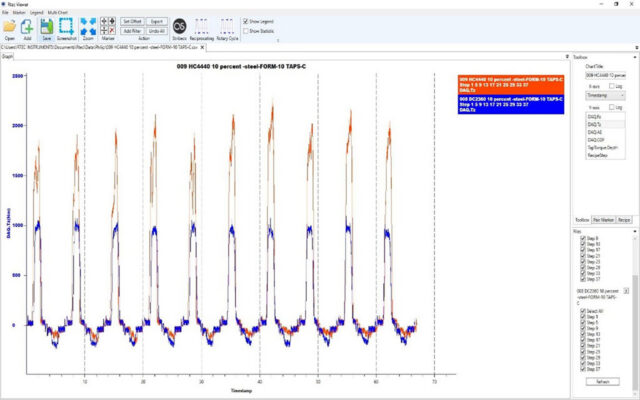Enable the X-axis Log checkbox
This screenshot has width=640, height=400.
click(x=611, y=86)
